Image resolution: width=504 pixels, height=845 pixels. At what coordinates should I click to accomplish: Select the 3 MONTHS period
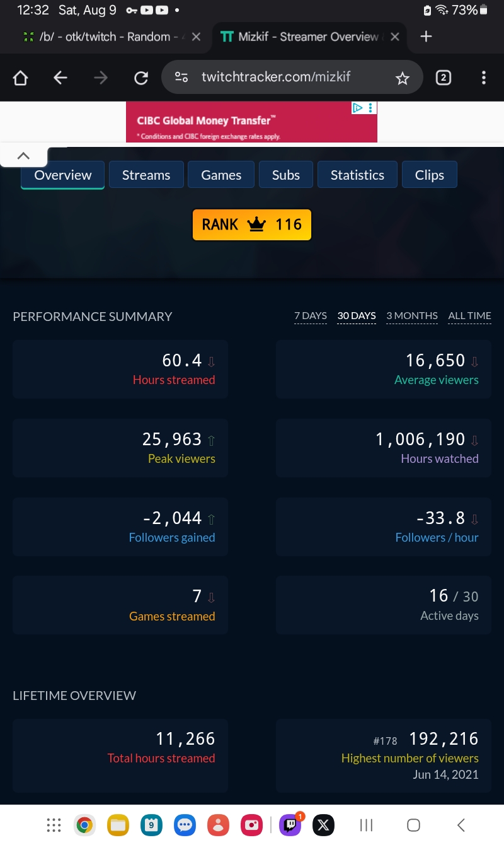412,316
